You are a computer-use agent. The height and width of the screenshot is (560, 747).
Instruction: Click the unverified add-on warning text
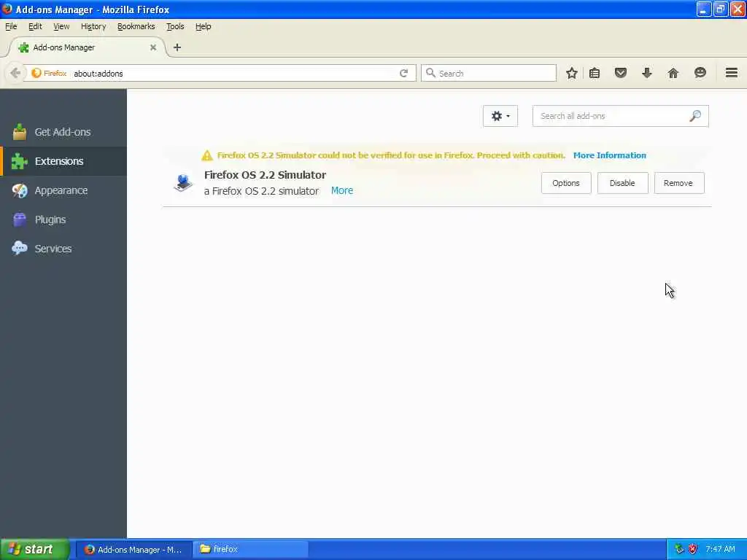click(391, 155)
